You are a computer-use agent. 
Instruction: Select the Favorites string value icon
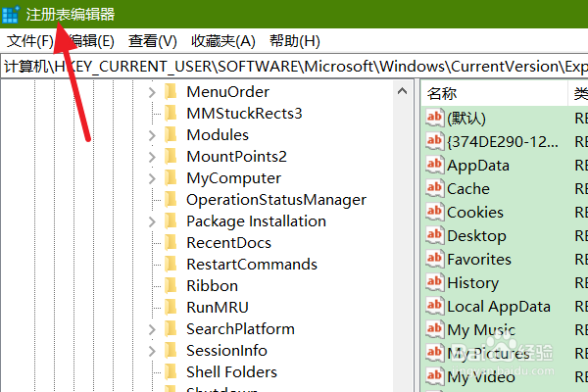point(435,259)
